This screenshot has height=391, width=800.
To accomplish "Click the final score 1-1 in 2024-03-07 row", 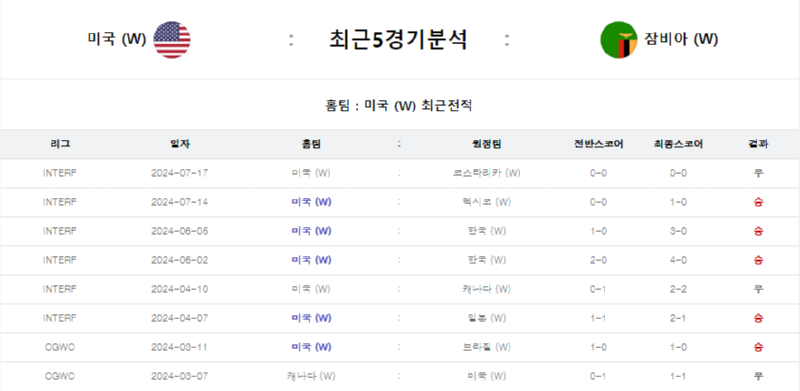I will click(678, 377).
